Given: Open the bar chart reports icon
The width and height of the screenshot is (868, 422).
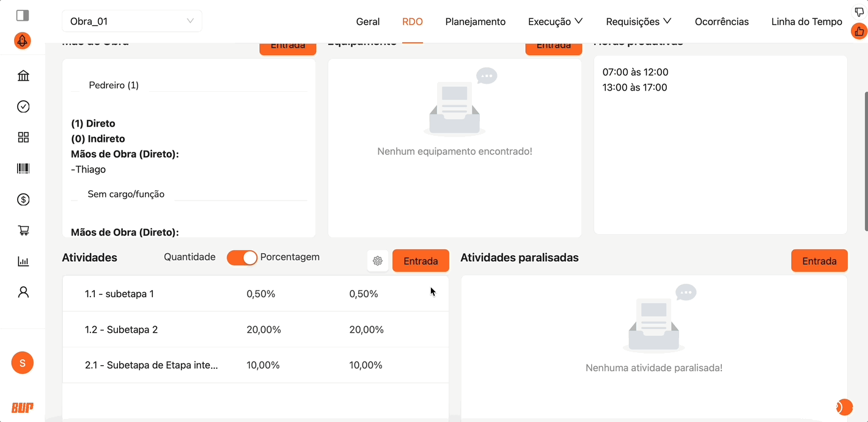Looking at the screenshot, I should (23, 262).
